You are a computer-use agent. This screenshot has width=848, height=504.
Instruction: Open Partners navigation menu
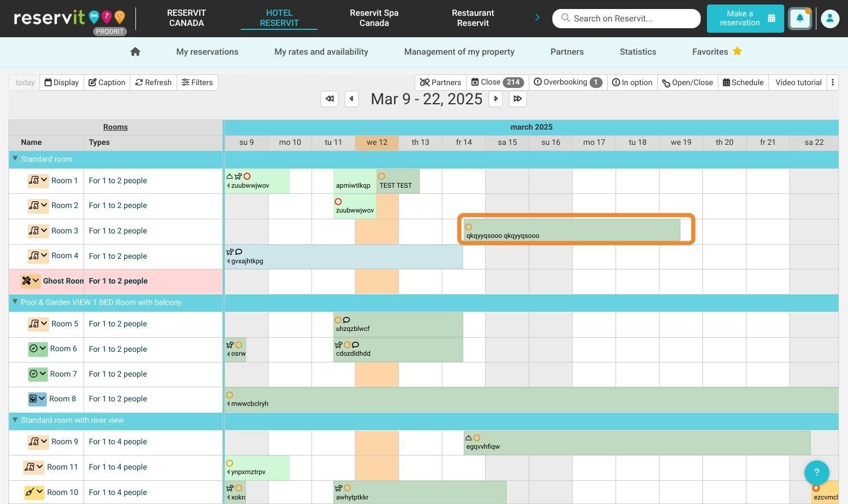567,52
